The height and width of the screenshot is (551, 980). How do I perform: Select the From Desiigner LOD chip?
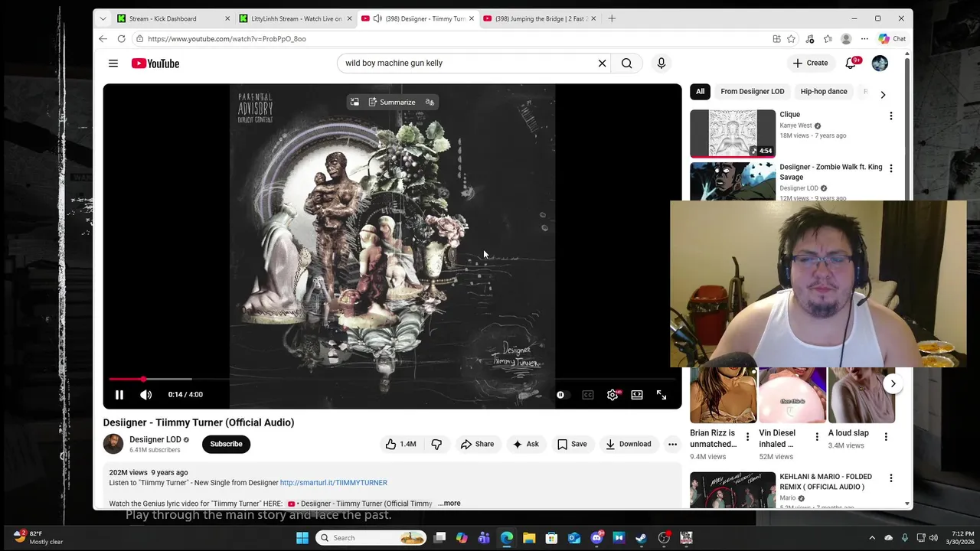[x=753, y=92]
